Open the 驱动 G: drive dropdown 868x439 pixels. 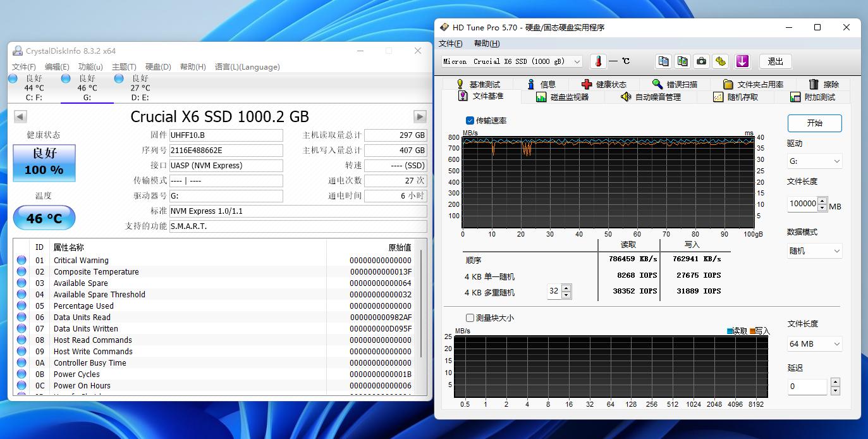(814, 161)
